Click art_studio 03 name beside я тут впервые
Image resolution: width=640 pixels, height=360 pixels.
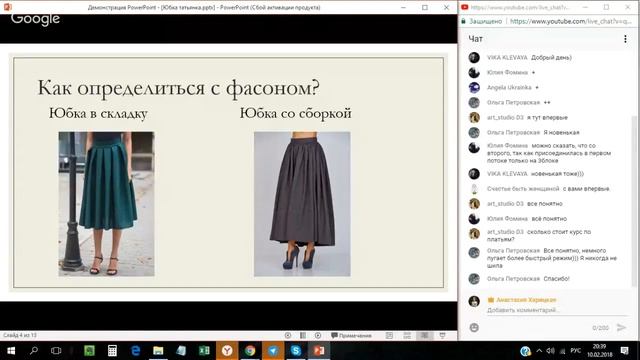click(x=505, y=118)
